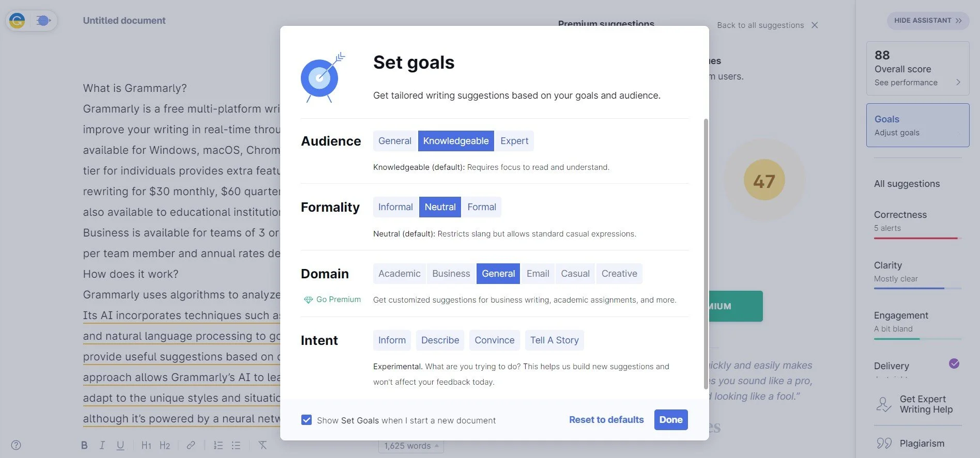980x458 pixels.
Task: Click the Clarity blue progress bar
Action: point(917,288)
